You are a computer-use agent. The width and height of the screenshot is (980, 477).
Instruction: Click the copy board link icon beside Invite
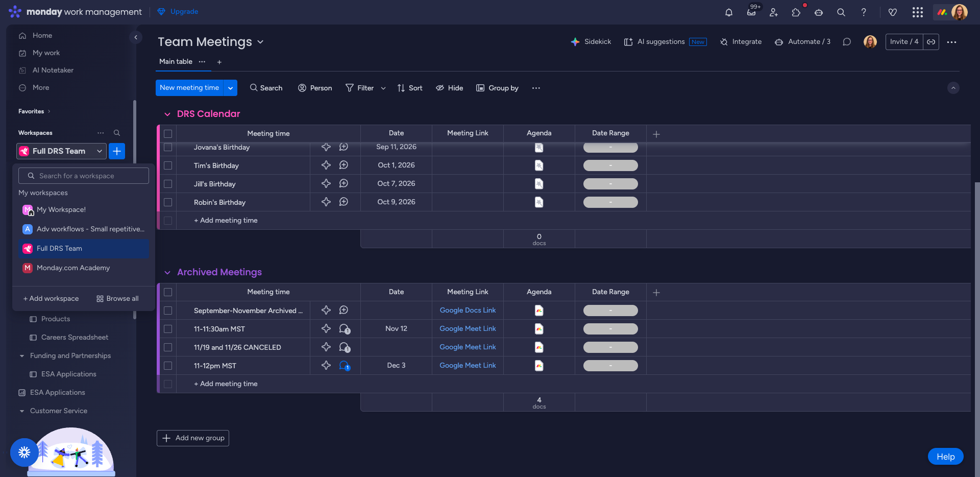[x=931, y=42]
